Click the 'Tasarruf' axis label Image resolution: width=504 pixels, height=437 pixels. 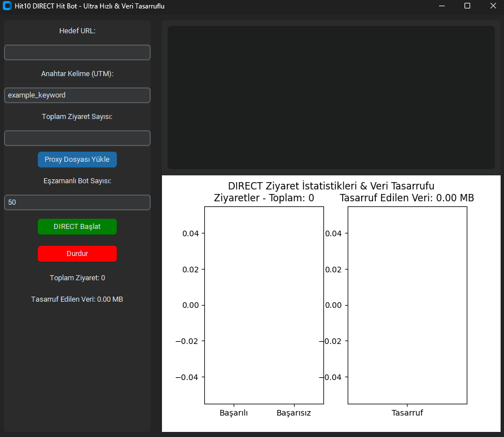pyautogui.click(x=407, y=413)
